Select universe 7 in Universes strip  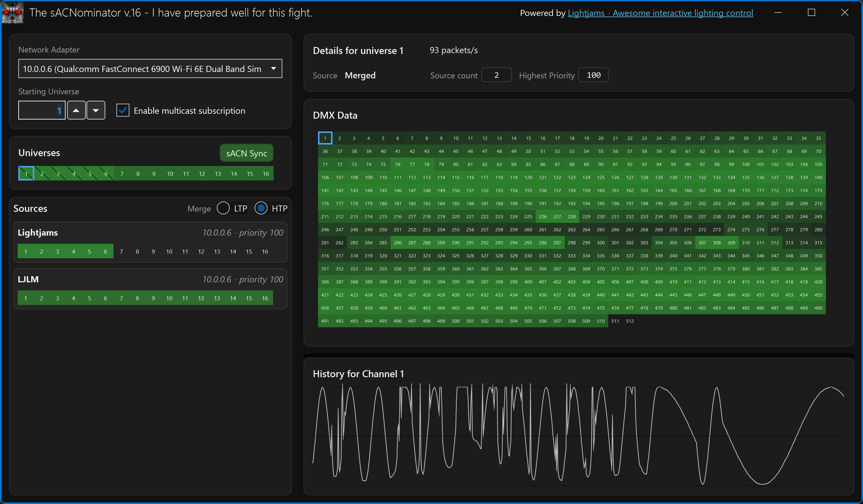tap(122, 174)
